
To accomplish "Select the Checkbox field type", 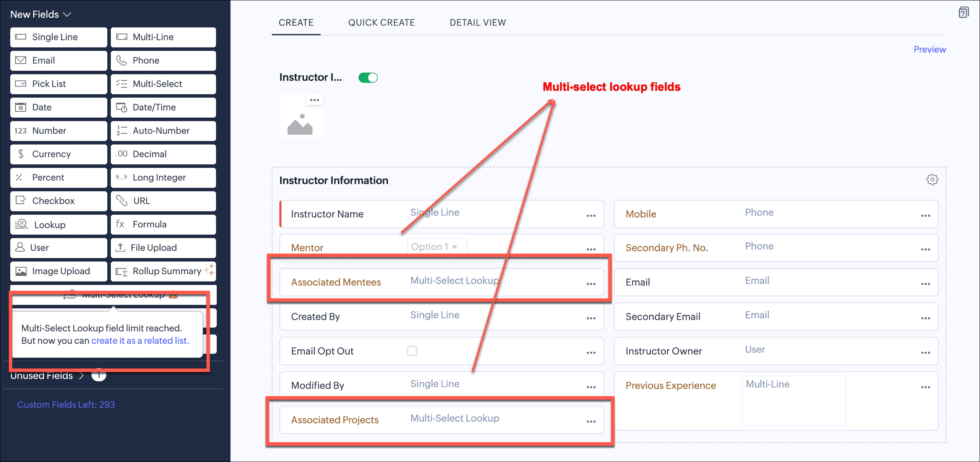I will coord(59,201).
